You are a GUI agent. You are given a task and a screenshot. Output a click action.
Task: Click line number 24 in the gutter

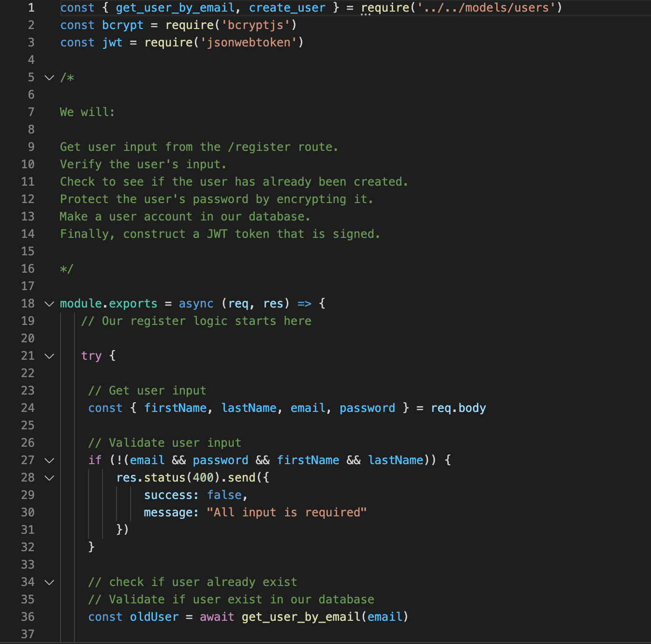pos(28,408)
